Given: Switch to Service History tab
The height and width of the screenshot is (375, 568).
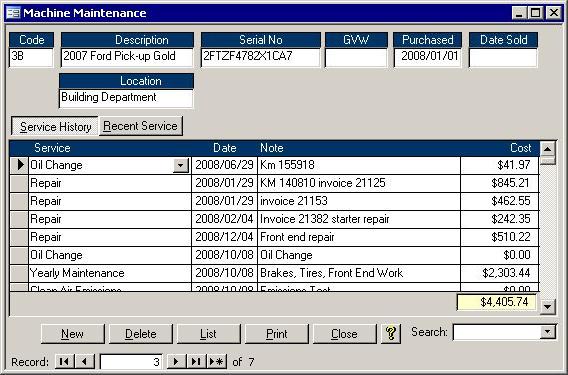Looking at the screenshot, I should [x=55, y=126].
